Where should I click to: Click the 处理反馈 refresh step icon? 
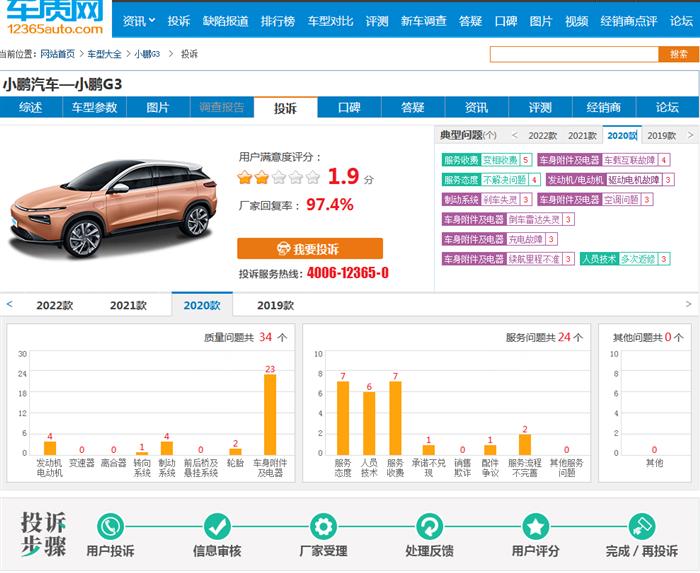coord(429,527)
